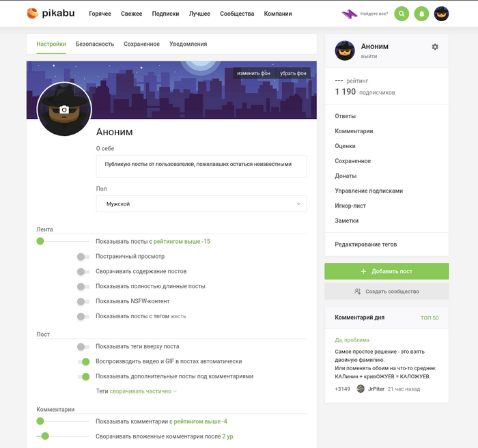The width and height of the screenshot is (478, 448).
Task: Click the изменить фон button
Action: point(253,73)
